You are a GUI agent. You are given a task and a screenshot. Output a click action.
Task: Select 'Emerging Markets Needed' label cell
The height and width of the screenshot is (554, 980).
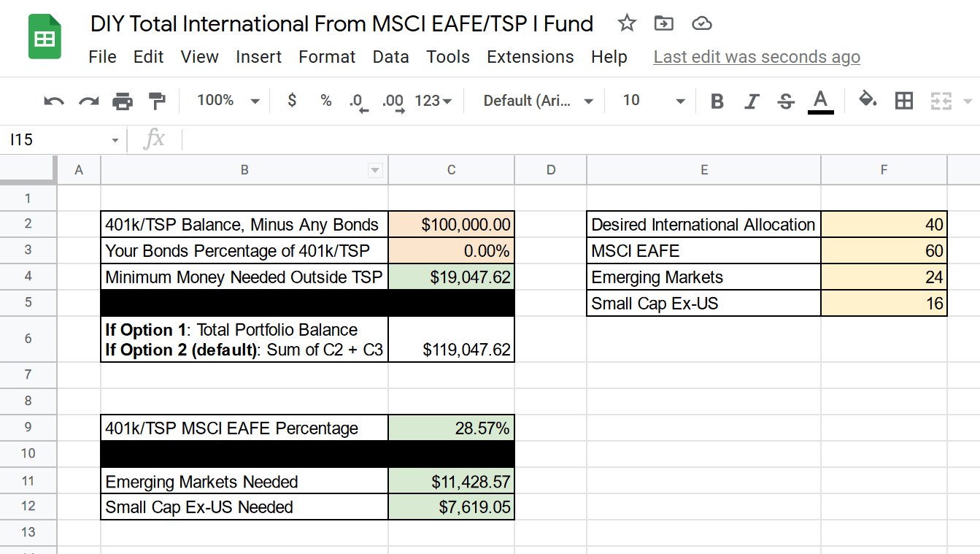click(244, 481)
